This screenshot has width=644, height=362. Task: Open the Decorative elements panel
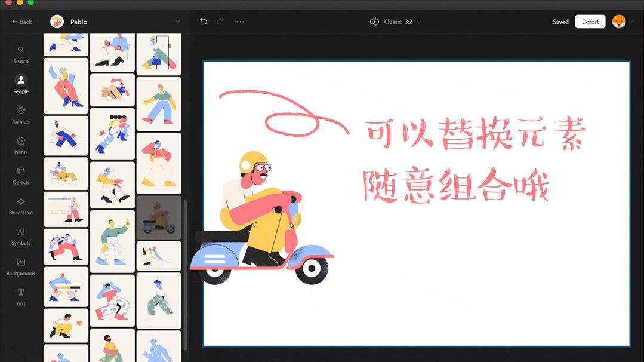(20, 205)
